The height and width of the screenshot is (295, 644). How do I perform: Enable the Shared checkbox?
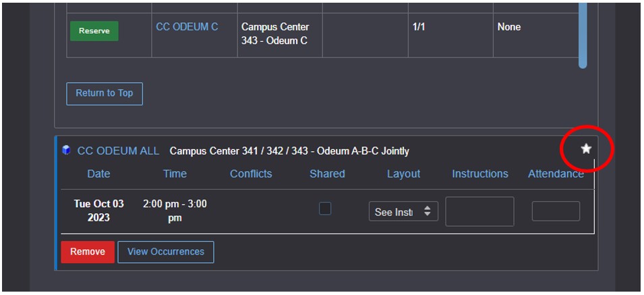pyautogui.click(x=325, y=209)
